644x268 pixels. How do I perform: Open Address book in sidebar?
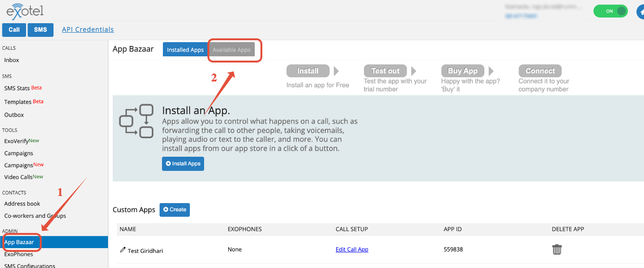point(22,204)
